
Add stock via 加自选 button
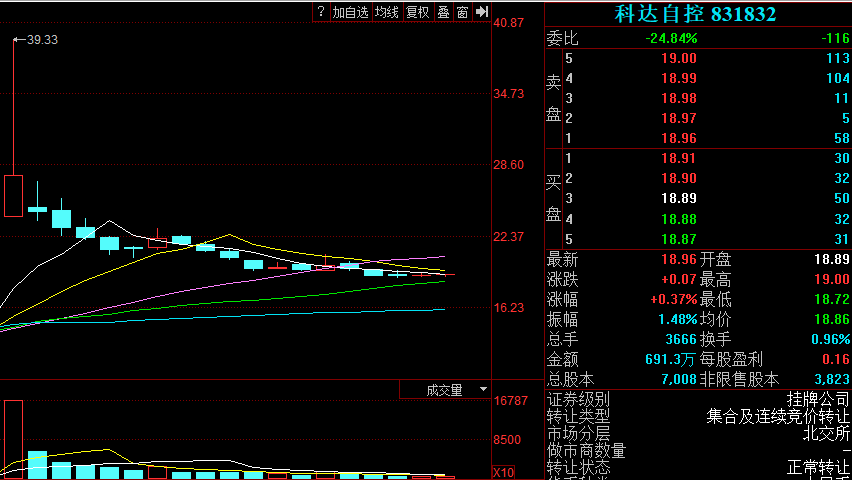pos(351,12)
